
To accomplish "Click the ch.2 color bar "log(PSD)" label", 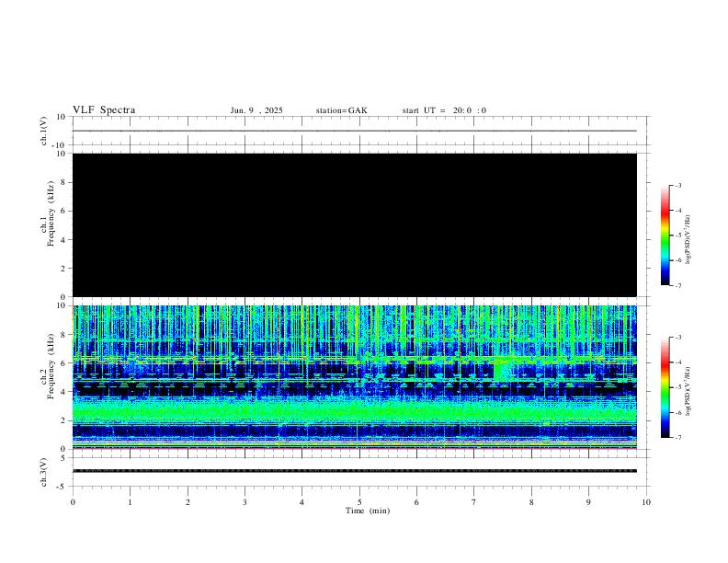I will click(x=688, y=392).
